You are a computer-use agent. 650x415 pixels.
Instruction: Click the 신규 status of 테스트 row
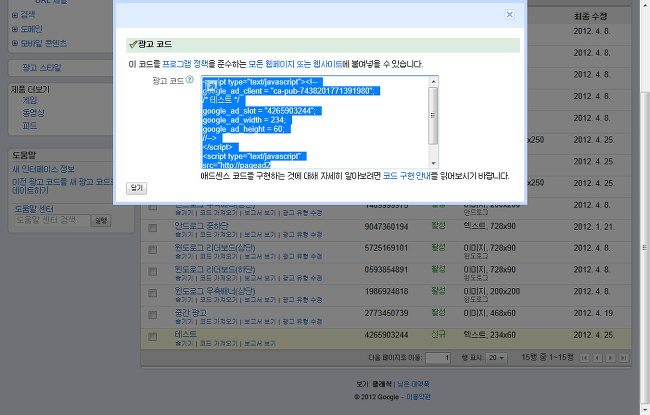coord(438,334)
